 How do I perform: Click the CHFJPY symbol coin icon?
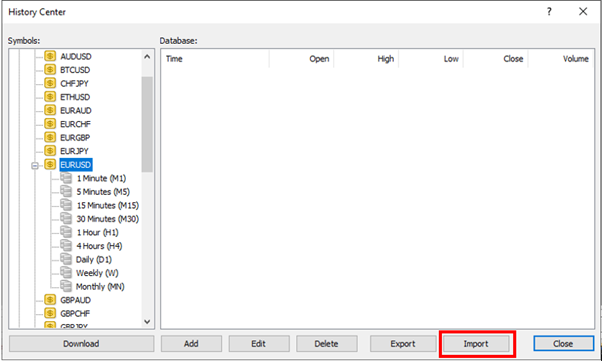coord(50,83)
